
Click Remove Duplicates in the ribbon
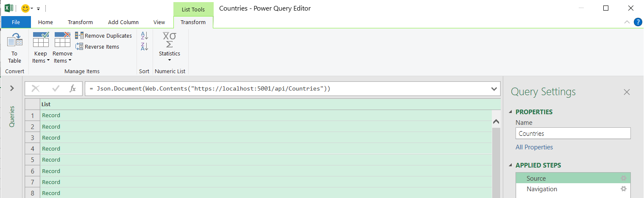pos(103,36)
